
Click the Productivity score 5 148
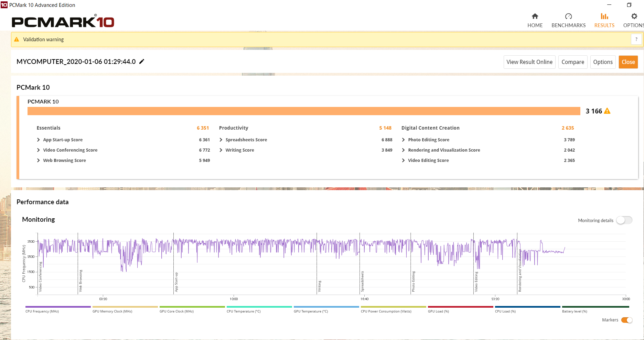(x=385, y=128)
